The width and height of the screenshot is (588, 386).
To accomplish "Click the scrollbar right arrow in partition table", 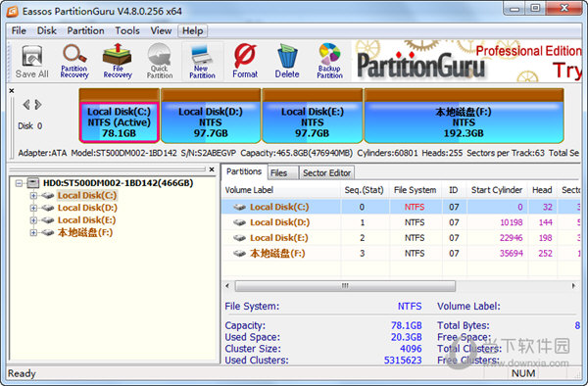I will pyautogui.click(x=573, y=286).
